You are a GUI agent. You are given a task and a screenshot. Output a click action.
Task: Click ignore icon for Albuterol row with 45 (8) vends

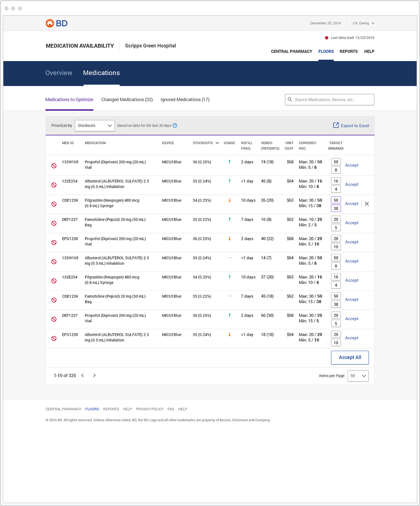[54, 185]
